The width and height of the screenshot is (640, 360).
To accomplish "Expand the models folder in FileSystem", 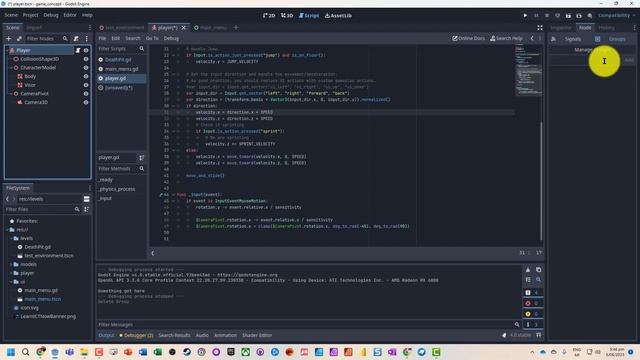I will pos(11,264).
